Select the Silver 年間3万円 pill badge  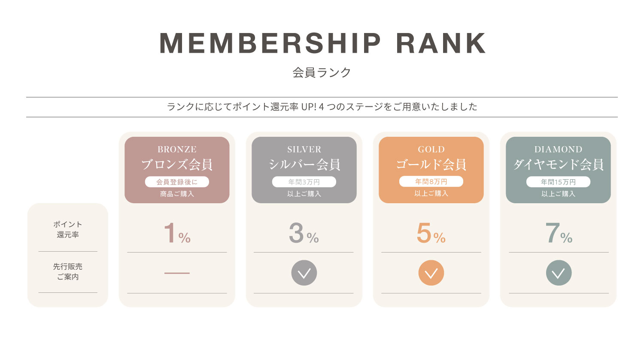(x=304, y=182)
